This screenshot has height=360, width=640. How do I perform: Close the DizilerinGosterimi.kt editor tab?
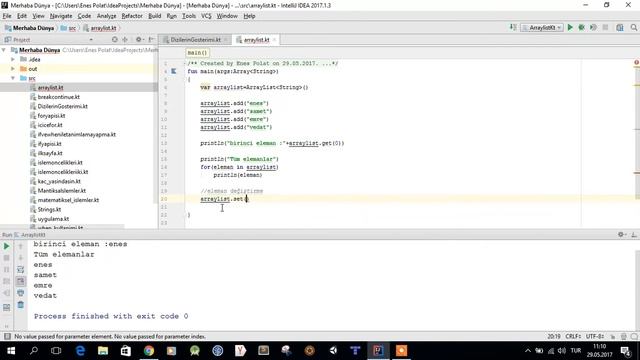pos(226,40)
